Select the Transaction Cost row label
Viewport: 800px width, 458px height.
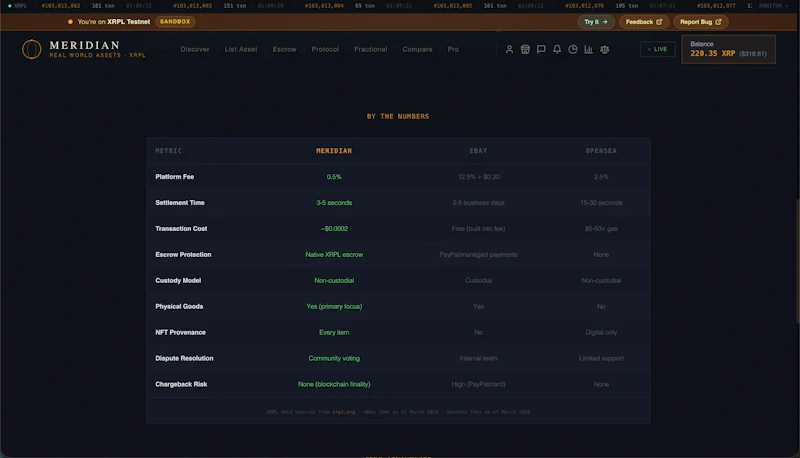point(181,229)
